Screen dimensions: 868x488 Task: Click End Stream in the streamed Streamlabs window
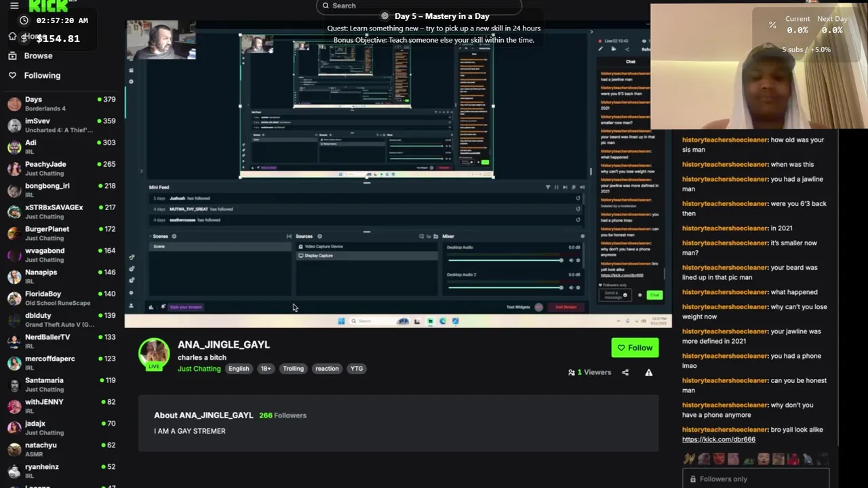tap(566, 307)
